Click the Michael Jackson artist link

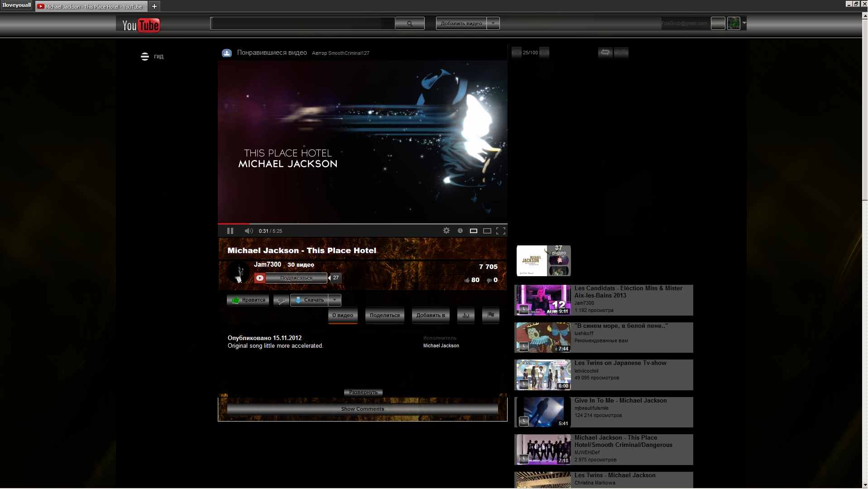[441, 346]
